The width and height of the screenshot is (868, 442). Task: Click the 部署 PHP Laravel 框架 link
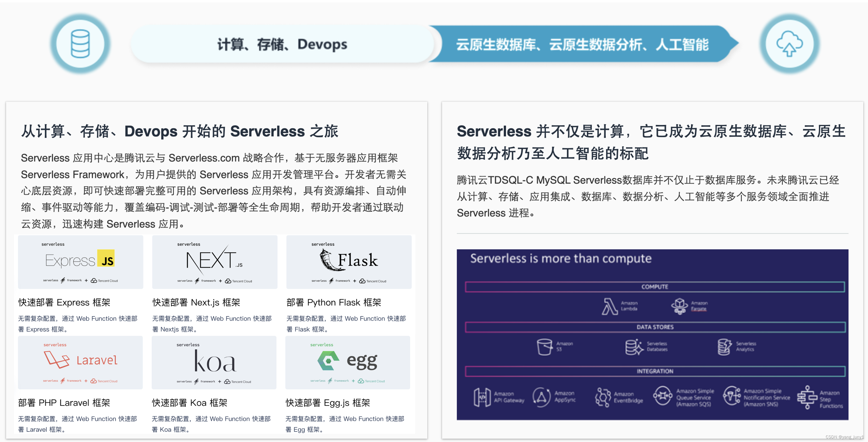[64, 403]
